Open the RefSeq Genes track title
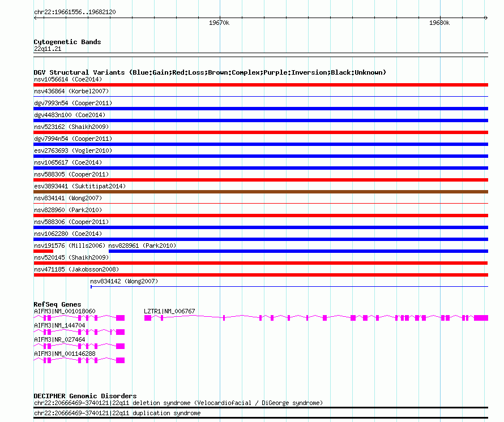The image size is (504, 422). coord(58,304)
